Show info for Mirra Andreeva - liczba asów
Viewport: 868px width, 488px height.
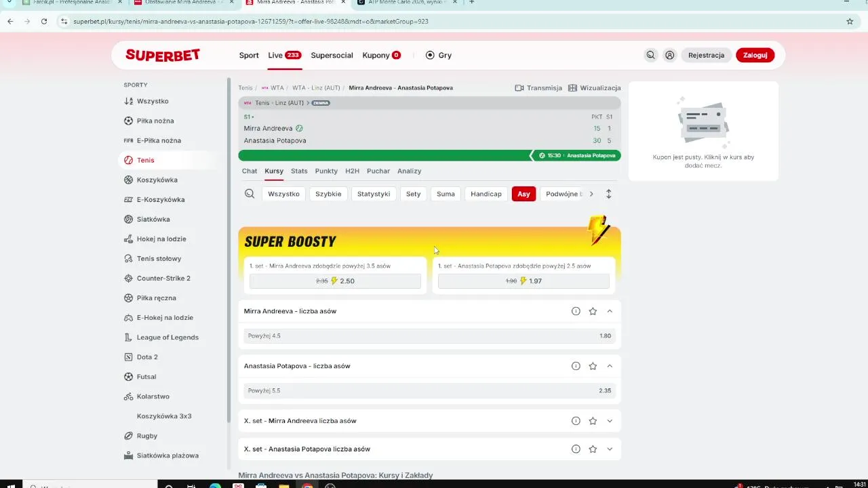tap(576, 311)
